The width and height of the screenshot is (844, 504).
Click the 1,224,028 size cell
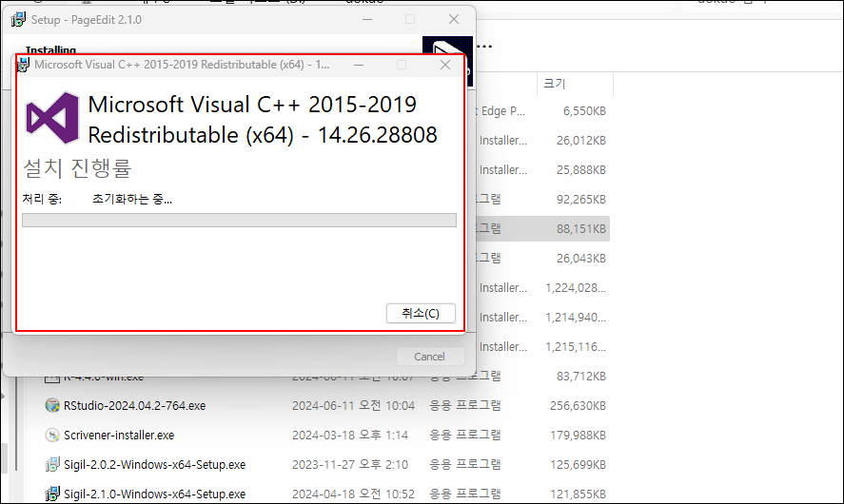(x=576, y=288)
